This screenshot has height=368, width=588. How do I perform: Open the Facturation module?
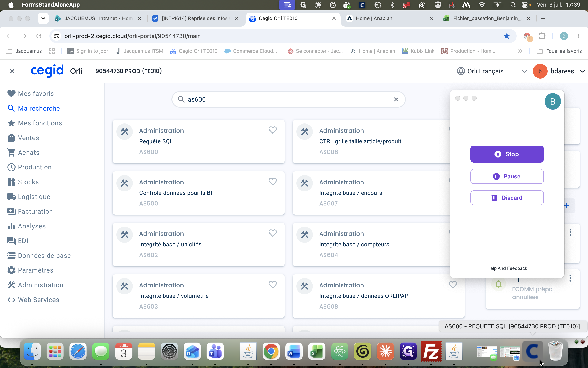coord(30,212)
